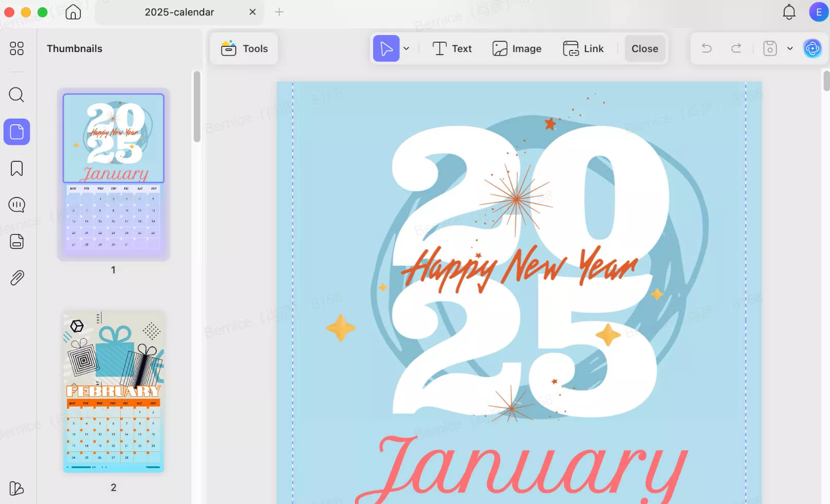Open the attachments panel
This screenshot has height=504, width=830.
16,277
